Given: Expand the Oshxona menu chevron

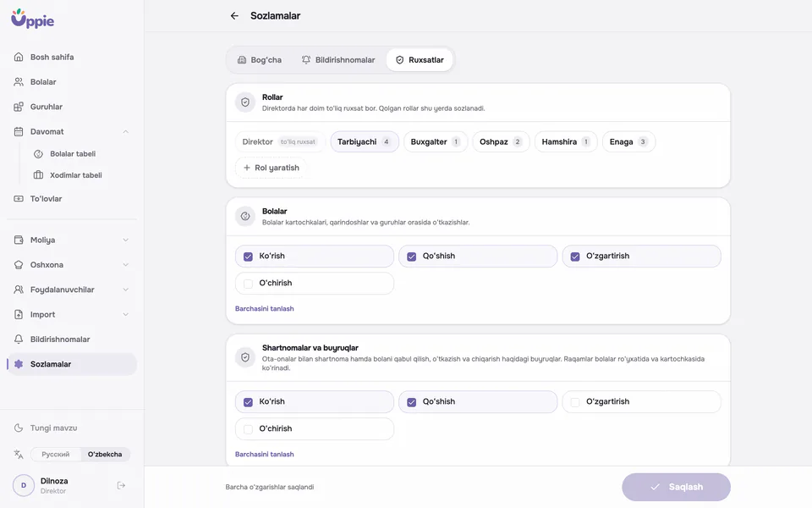Looking at the screenshot, I should pyautogui.click(x=126, y=265).
